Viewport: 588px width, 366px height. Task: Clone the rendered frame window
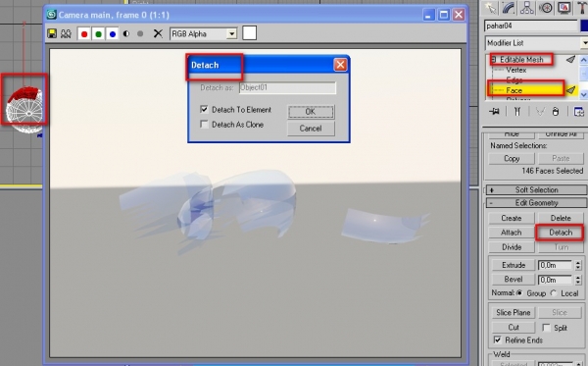pos(66,33)
